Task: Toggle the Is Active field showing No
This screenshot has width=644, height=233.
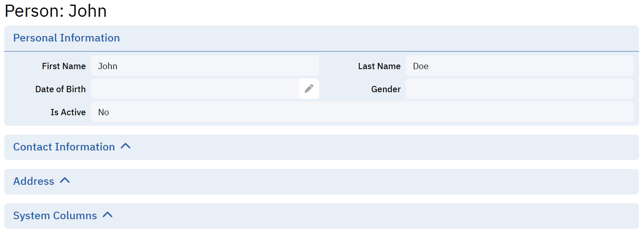Action: (x=362, y=112)
